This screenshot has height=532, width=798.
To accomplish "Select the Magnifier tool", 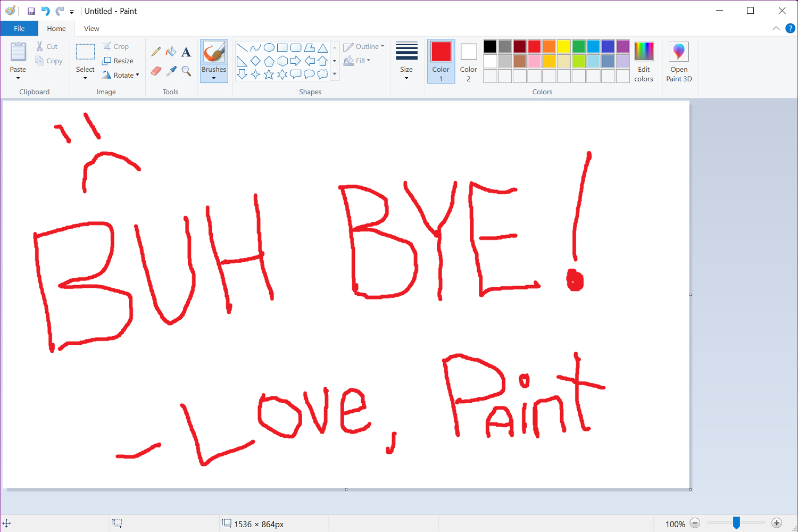I will (186, 71).
